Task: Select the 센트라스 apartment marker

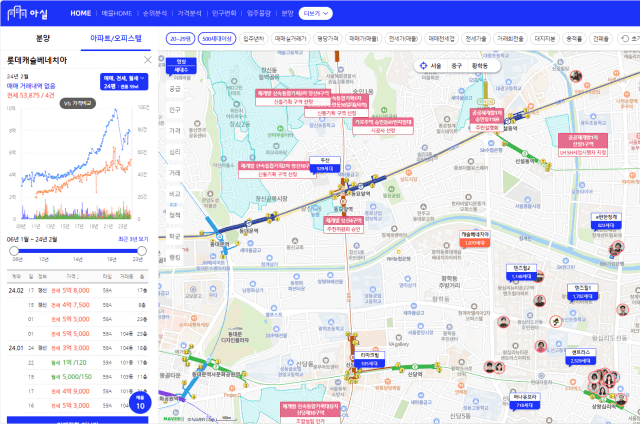Action: 580,357
